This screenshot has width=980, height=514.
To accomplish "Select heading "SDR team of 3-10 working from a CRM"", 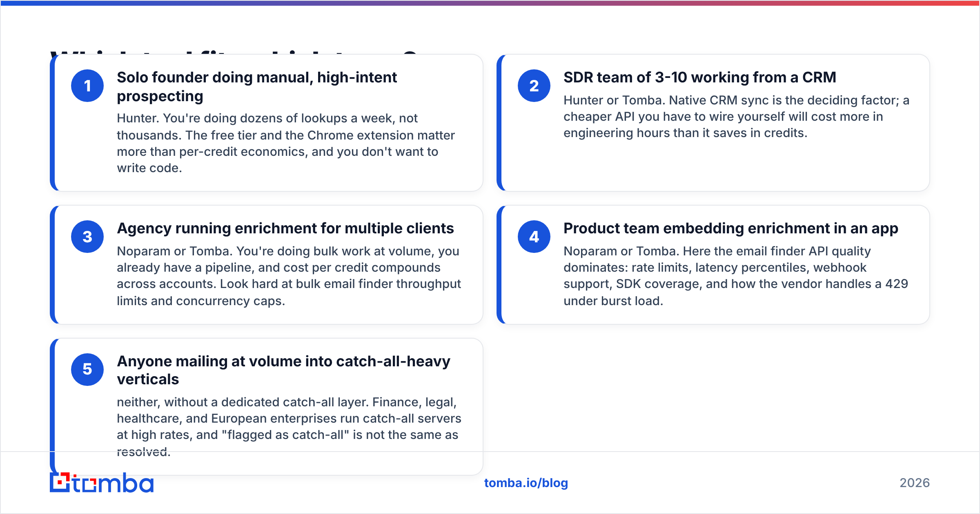I will click(x=700, y=78).
